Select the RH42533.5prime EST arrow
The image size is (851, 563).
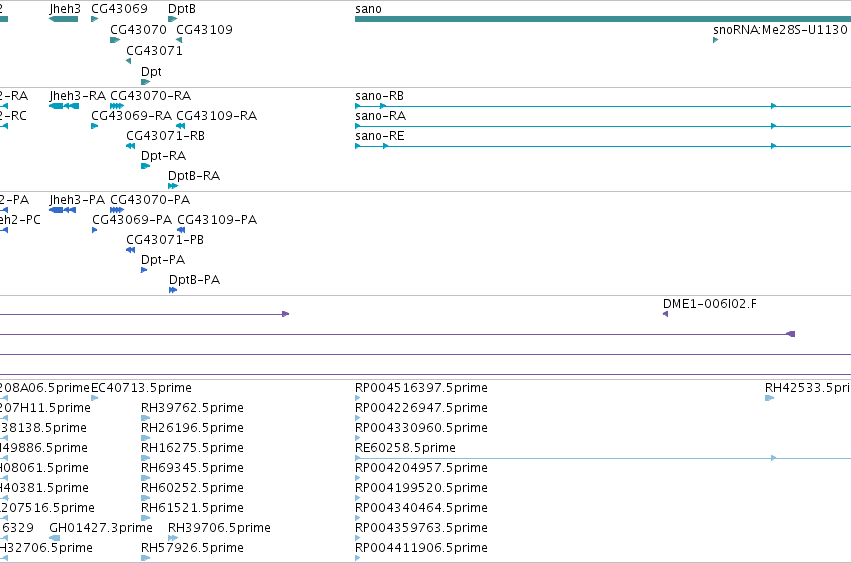coord(770,398)
